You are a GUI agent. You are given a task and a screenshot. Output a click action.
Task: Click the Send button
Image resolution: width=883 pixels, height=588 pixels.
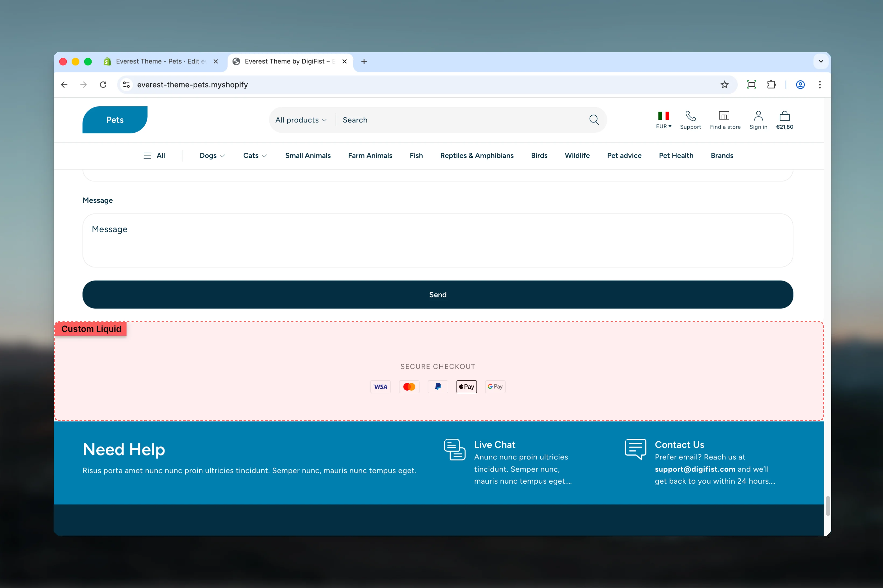pos(438,295)
